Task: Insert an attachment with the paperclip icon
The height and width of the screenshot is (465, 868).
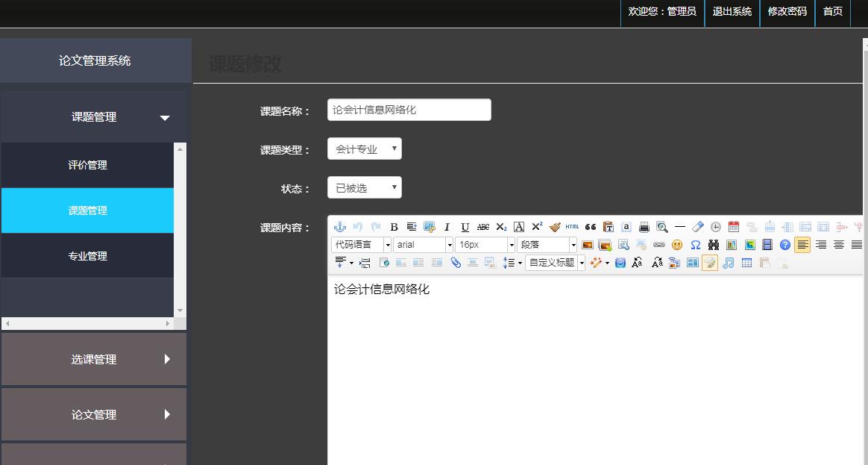Action: 456,263
